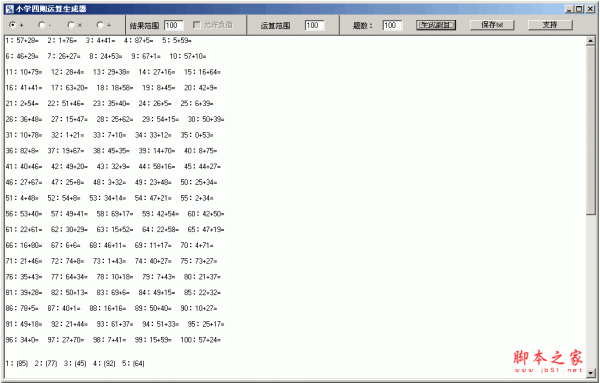Click question text '35: 0+53='
Image resolution: width=600 pixels, height=383 pixels.
click(197, 135)
